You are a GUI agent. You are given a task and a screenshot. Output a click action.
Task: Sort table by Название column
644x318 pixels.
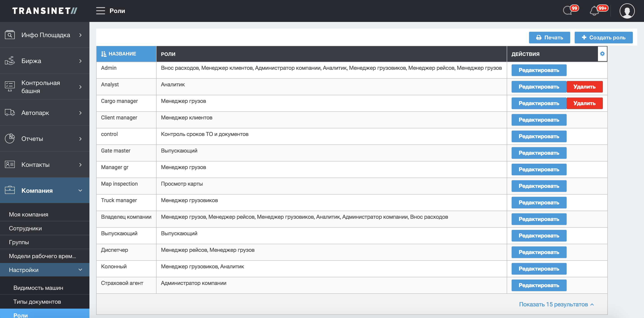click(x=122, y=54)
